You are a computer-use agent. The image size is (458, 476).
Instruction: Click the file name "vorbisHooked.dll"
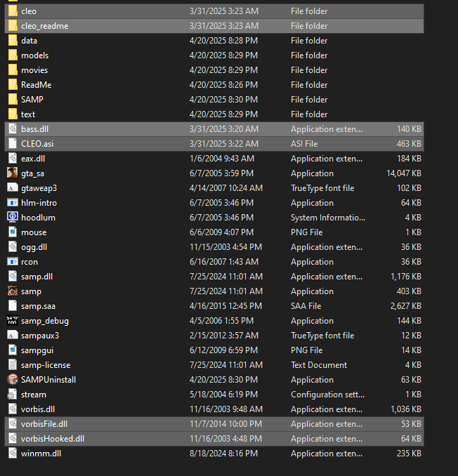point(53,439)
